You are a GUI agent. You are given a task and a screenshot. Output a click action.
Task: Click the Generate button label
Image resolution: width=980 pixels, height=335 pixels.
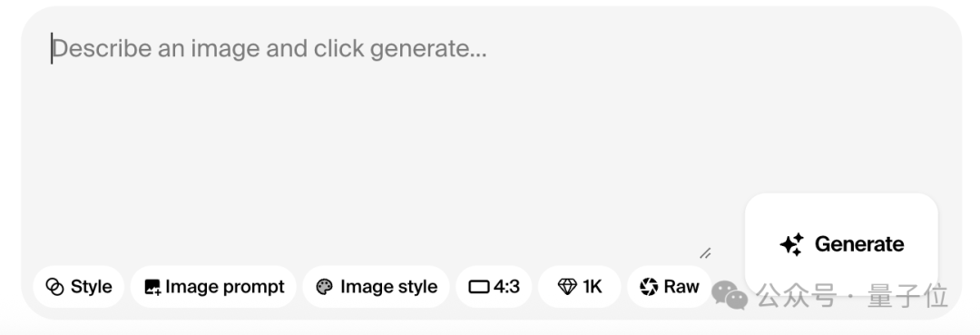859,244
